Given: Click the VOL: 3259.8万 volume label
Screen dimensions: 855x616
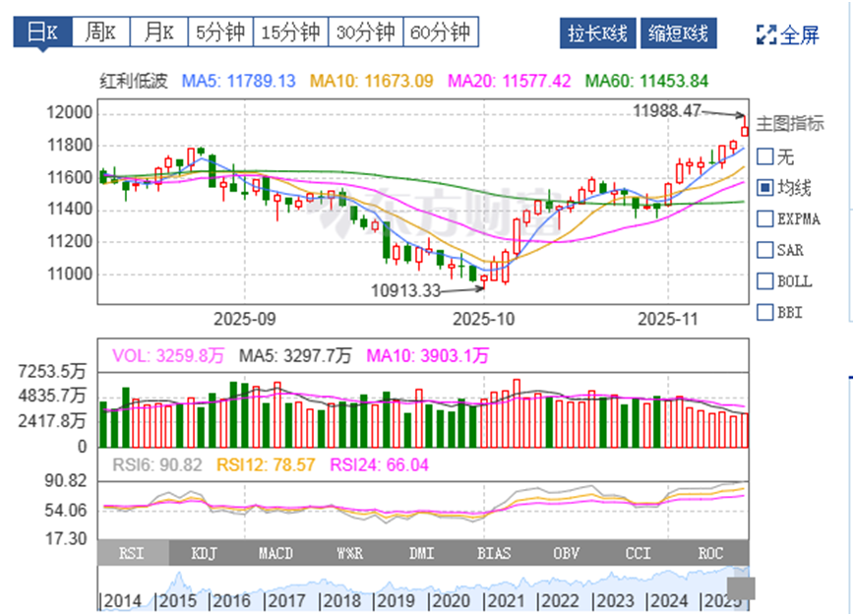Looking at the screenshot, I should (x=168, y=356).
